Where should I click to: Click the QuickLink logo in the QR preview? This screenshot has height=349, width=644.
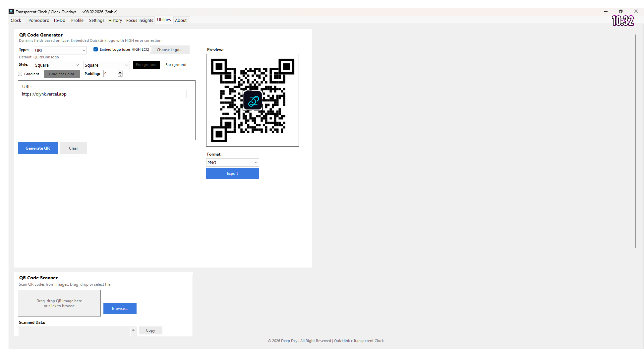253,101
